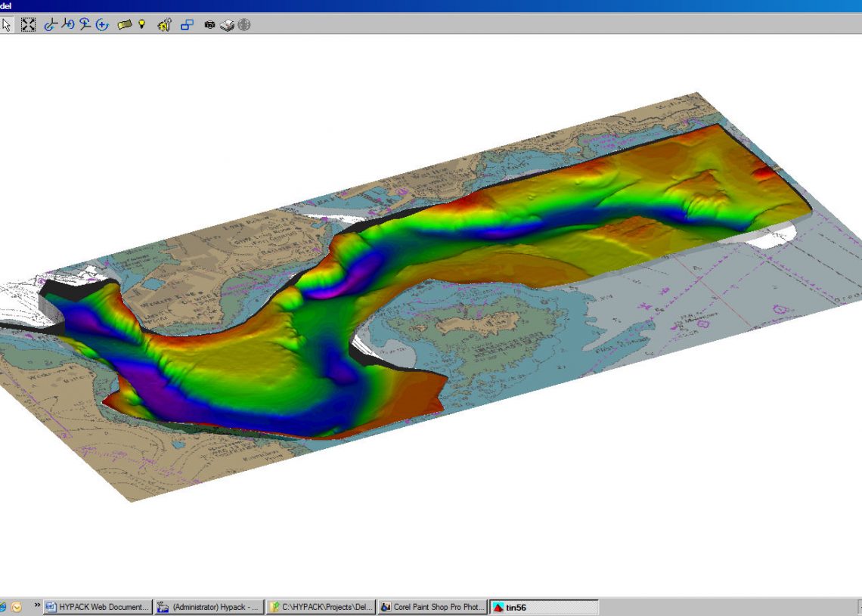
Task: Switch to HYPACK Web Document taskbar button
Action: [x=98, y=607]
